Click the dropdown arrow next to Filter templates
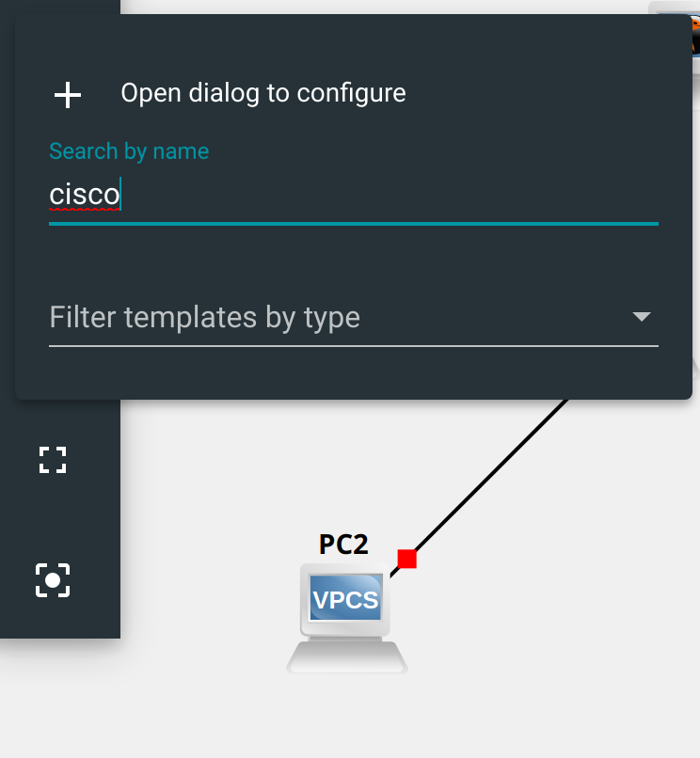This screenshot has height=758, width=700. coord(643,318)
